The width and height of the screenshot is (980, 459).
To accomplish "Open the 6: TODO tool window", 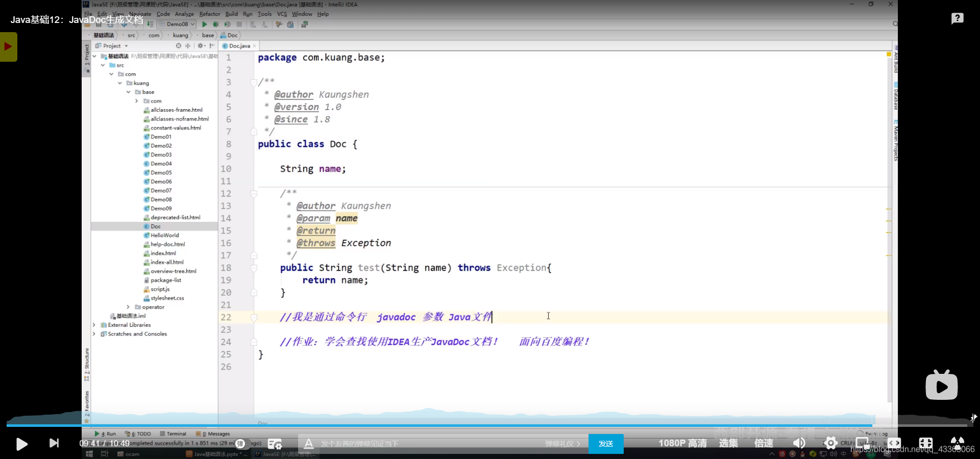I will pyautogui.click(x=138, y=434).
